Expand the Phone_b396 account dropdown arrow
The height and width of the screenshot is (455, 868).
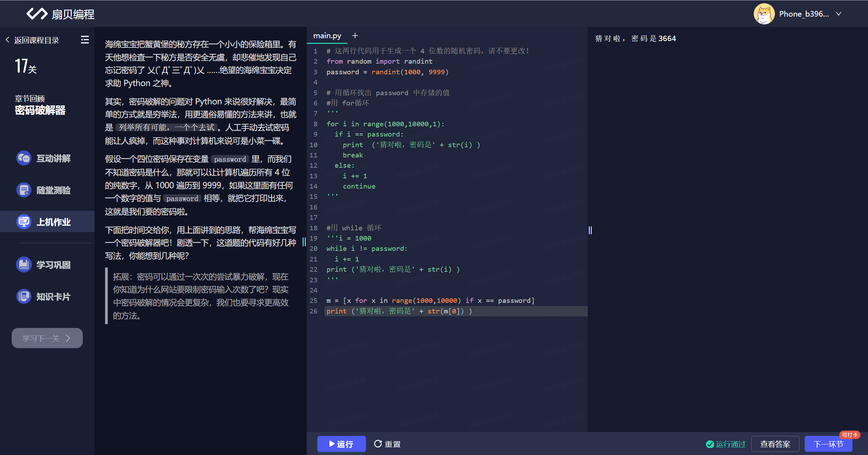pos(839,14)
